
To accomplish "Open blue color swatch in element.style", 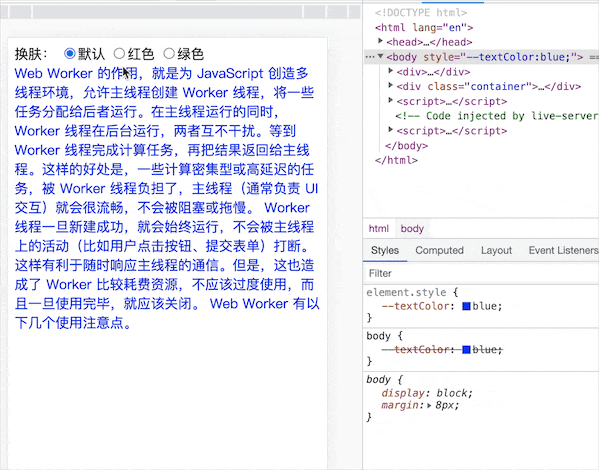I will pyautogui.click(x=466, y=306).
